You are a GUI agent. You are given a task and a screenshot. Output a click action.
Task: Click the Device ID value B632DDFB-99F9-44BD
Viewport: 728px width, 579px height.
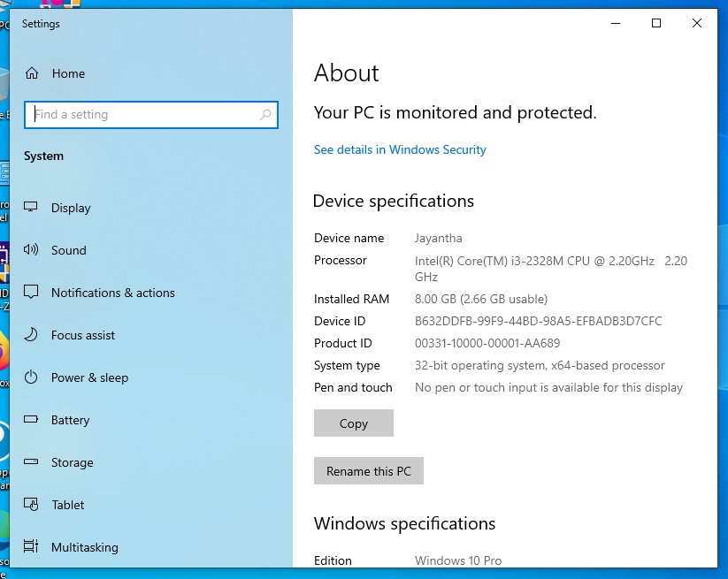pyautogui.click(x=538, y=321)
